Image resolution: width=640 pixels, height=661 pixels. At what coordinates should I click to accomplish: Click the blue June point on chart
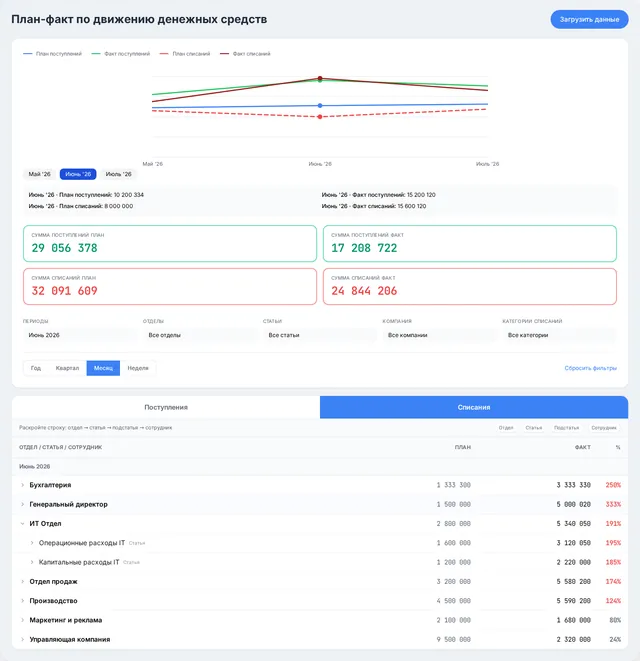pyautogui.click(x=320, y=105)
